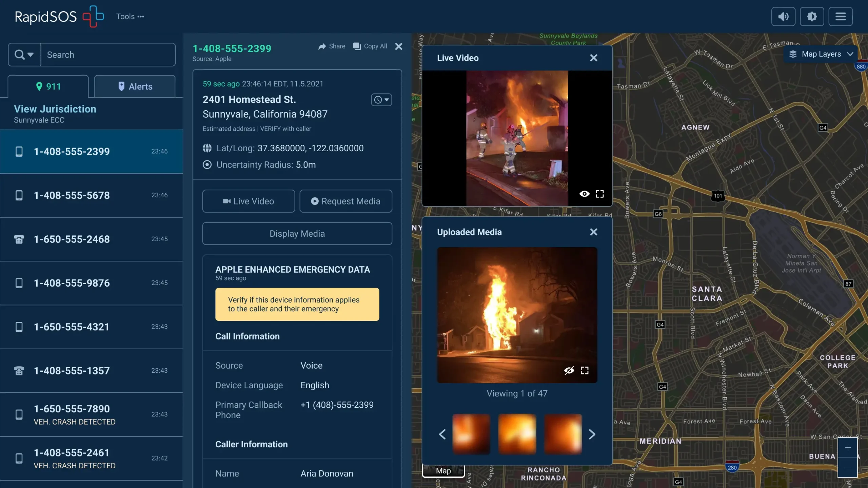
Task: Toggle the eye icon on Live Video
Action: [x=584, y=194]
